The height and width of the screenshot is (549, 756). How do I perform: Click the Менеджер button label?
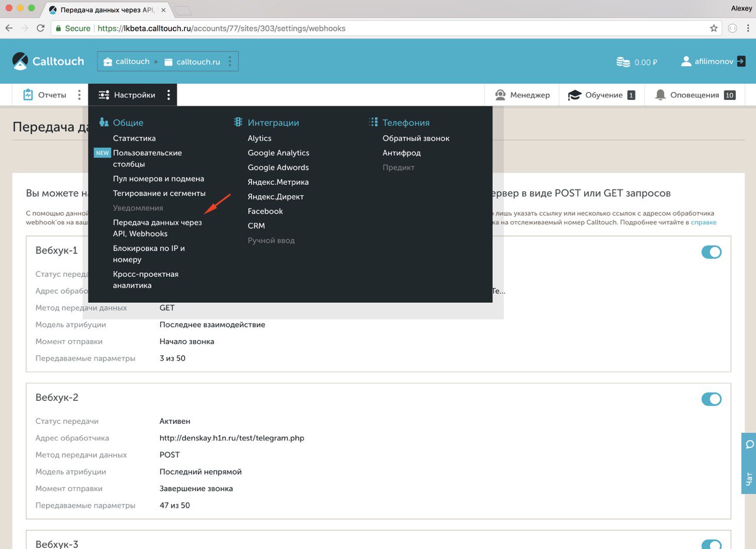coord(530,95)
